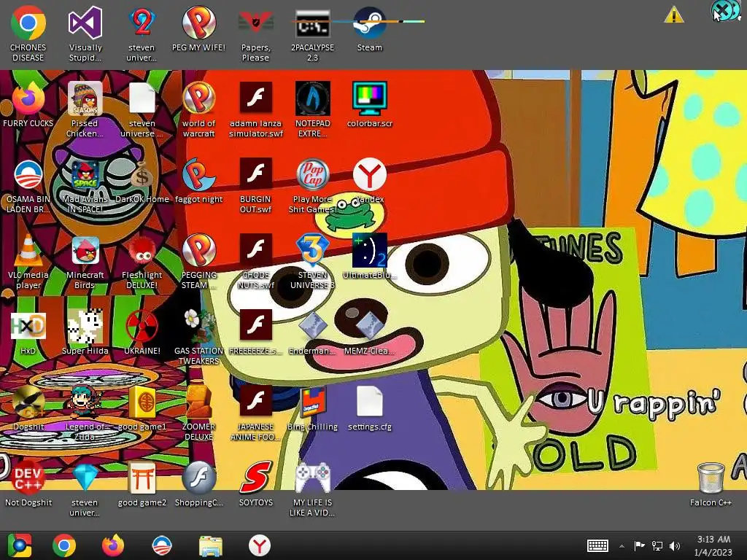Screen dimensions: 747x560
Task: Open the ZOOMER DELUXE icon
Action: pos(198,402)
